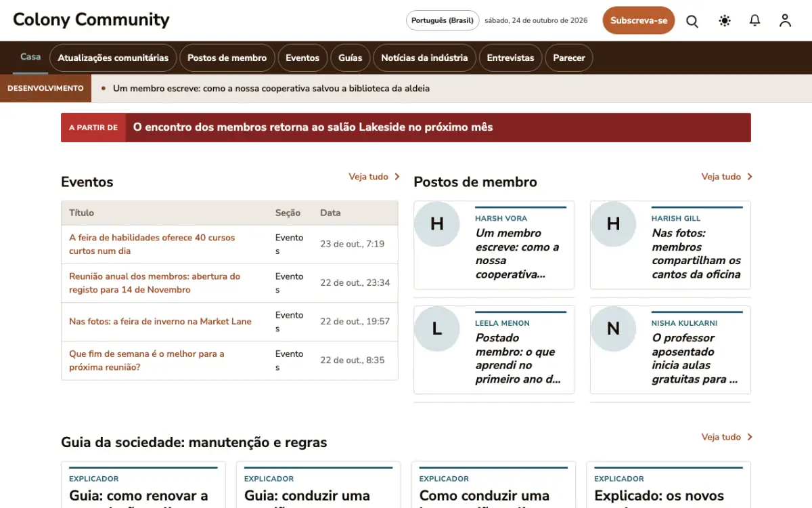Open the Guias tab
The image size is (812, 508).
click(x=351, y=58)
